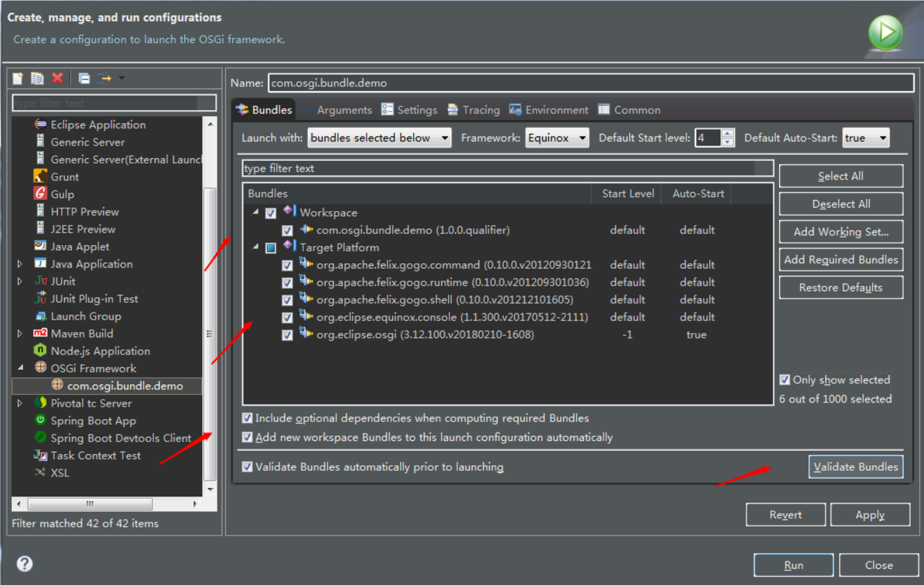Toggle the Workspace group checkbox

[270, 213]
